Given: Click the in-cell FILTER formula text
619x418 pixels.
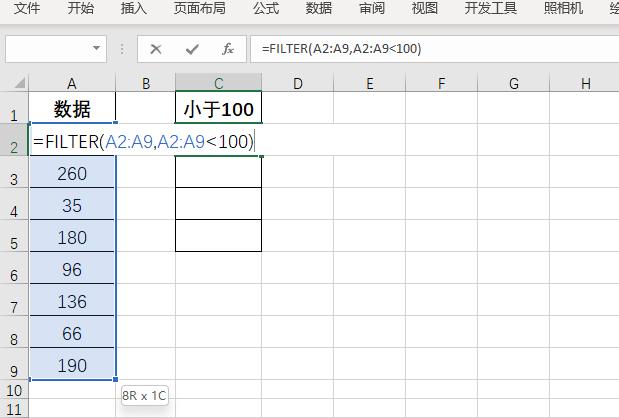Looking at the screenshot, I should pos(143,141).
